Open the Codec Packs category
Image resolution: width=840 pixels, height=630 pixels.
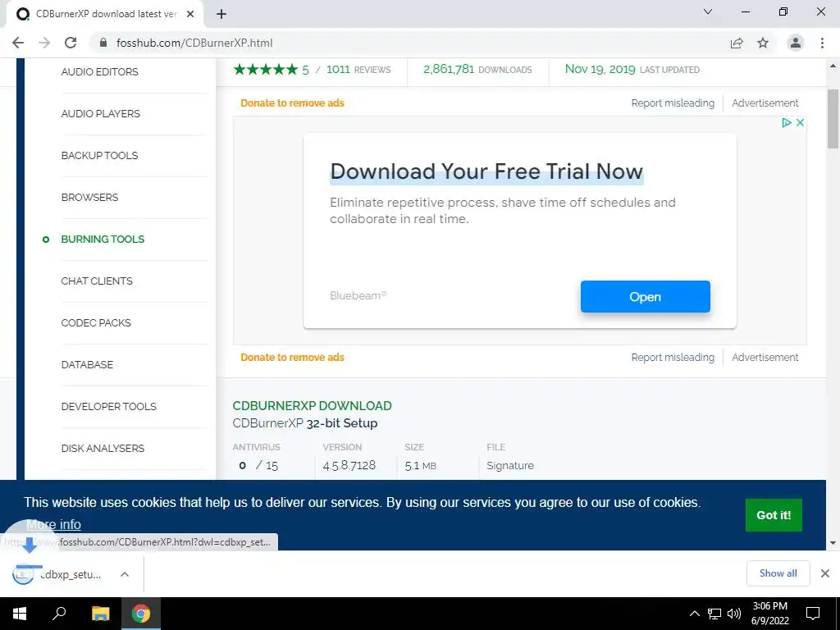point(96,322)
